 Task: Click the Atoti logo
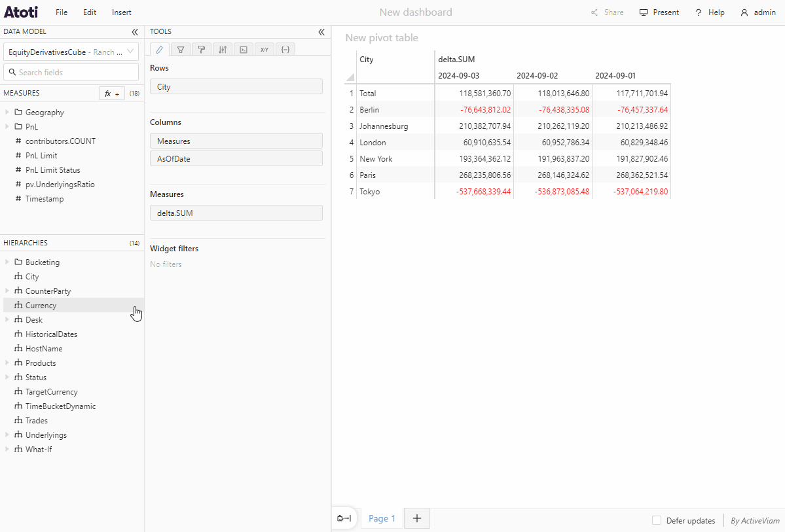tap(21, 12)
